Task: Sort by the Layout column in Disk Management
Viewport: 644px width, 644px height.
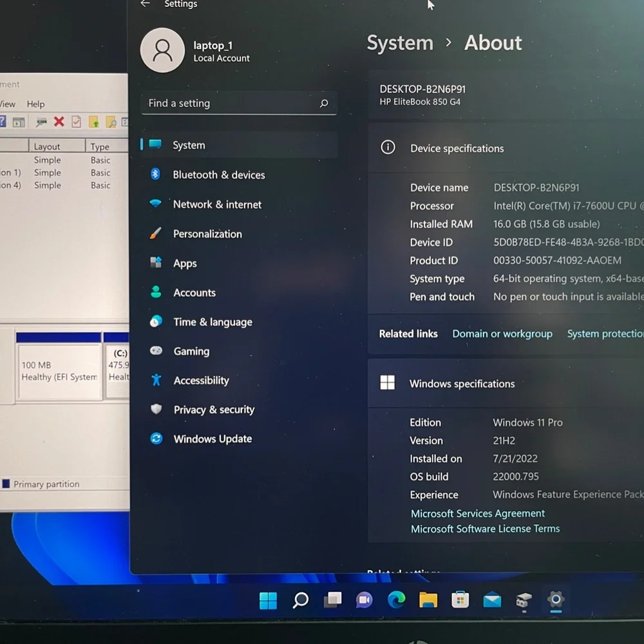Action: (x=57, y=146)
